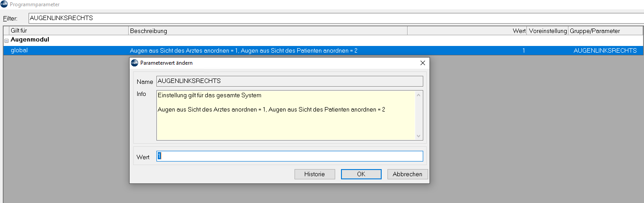Click the Wert column header

tap(467, 31)
